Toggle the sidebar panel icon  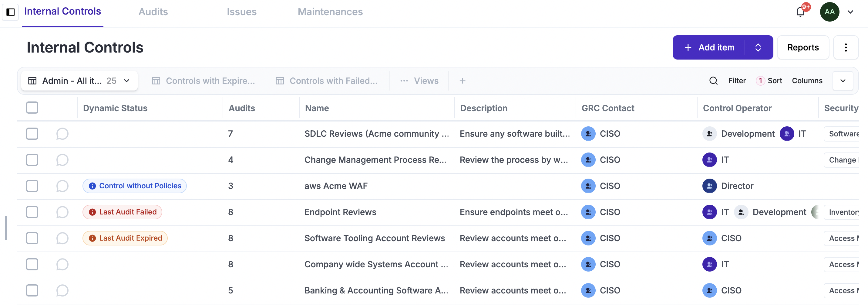tap(10, 12)
